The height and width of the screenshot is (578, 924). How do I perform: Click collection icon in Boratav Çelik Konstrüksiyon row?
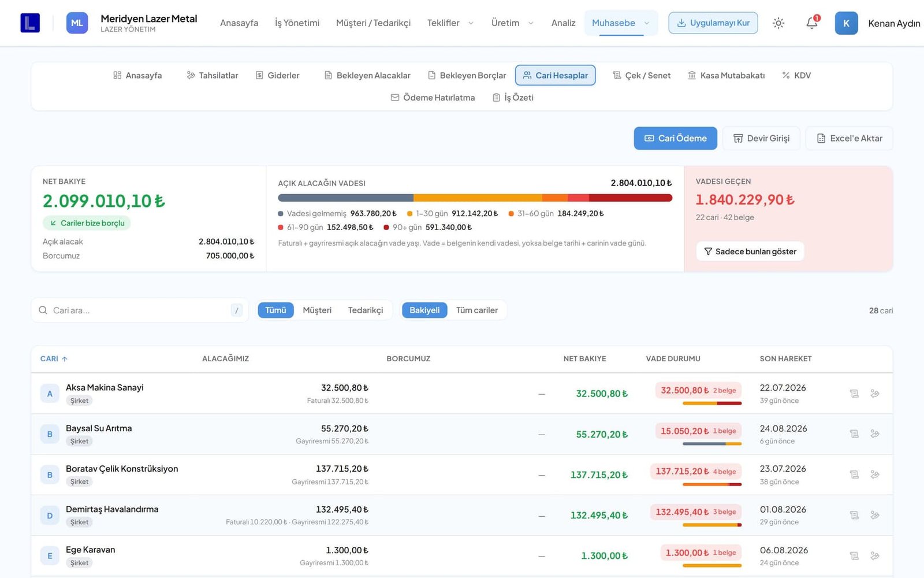click(875, 475)
